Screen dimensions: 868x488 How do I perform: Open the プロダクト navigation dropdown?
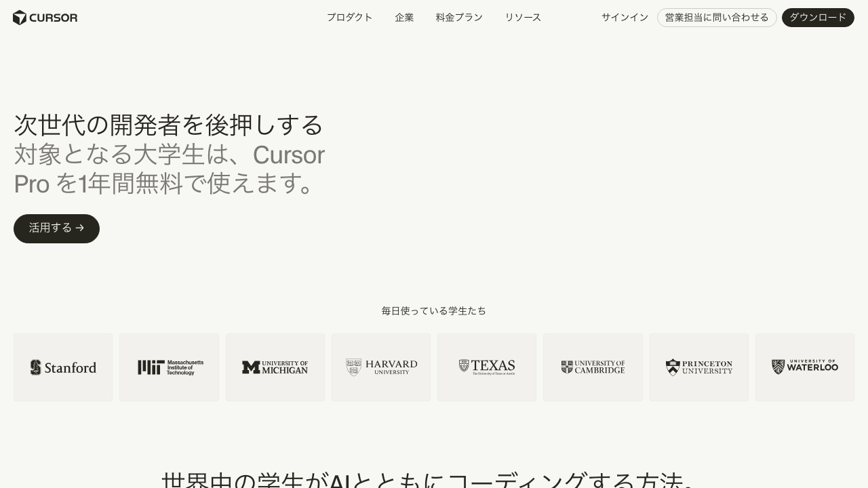(350, 18)
